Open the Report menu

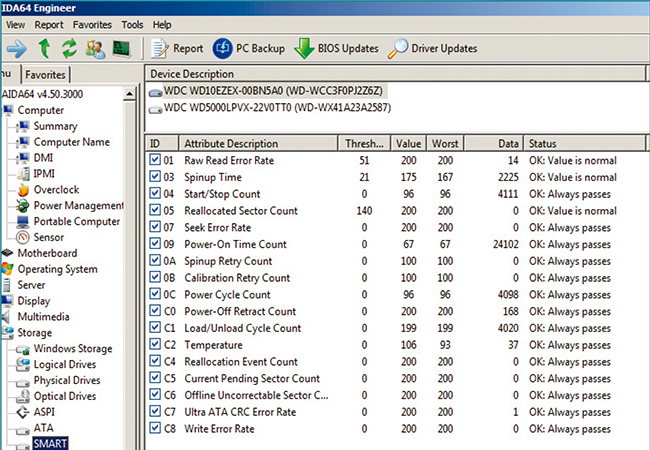(49, 25)
